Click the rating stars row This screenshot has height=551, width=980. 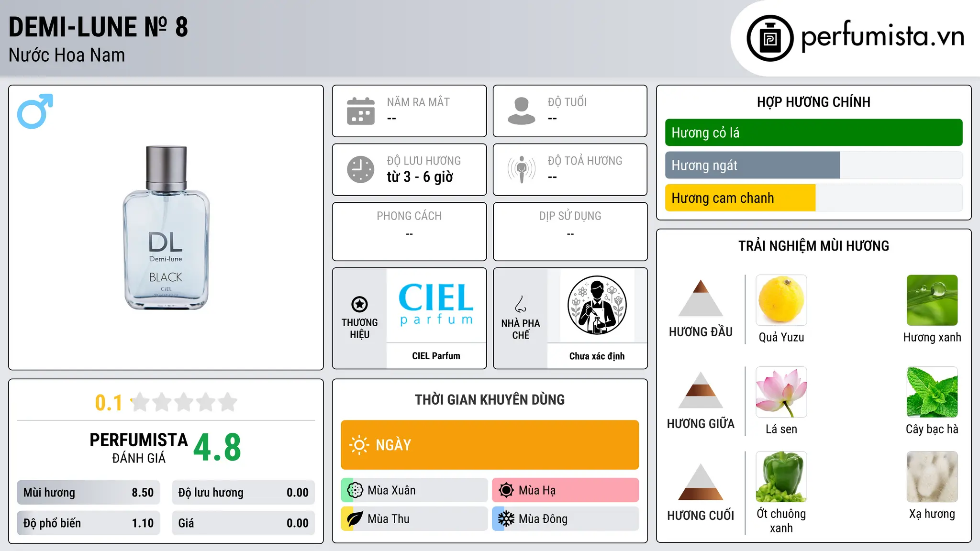point(184,402)
